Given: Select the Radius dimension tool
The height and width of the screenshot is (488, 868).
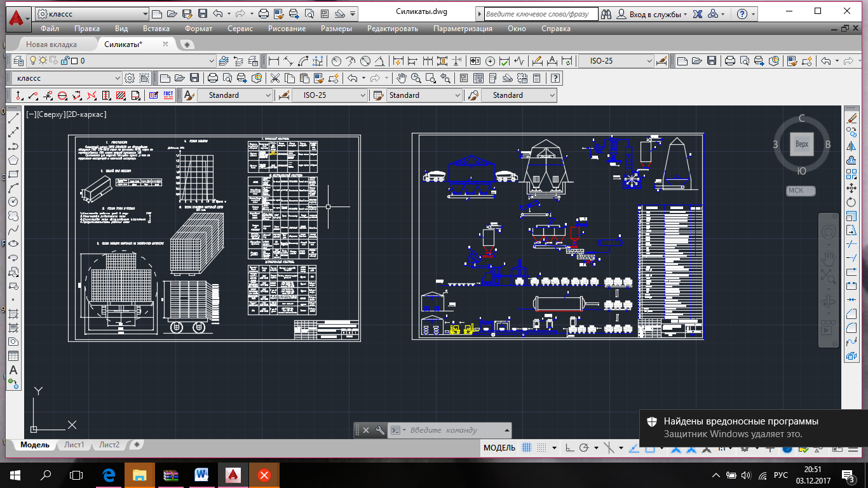Looking at the screenshot, I should (x=336, y=61).
